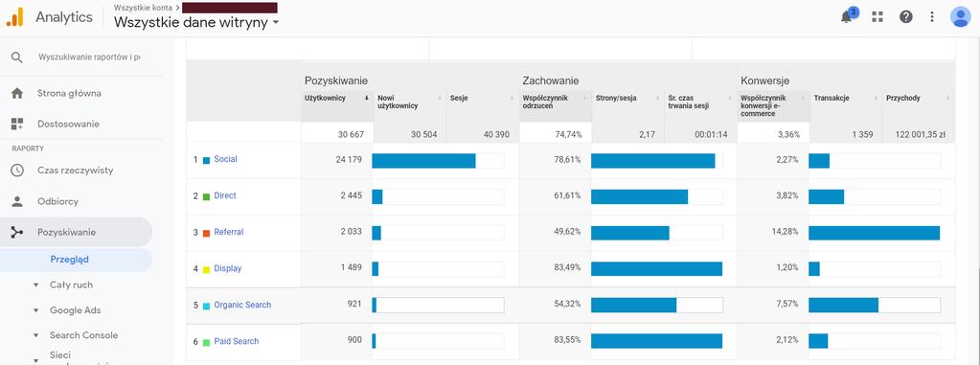Open the Direct channel link
Viewport: 980px width, 365px height.
(225, 195)
